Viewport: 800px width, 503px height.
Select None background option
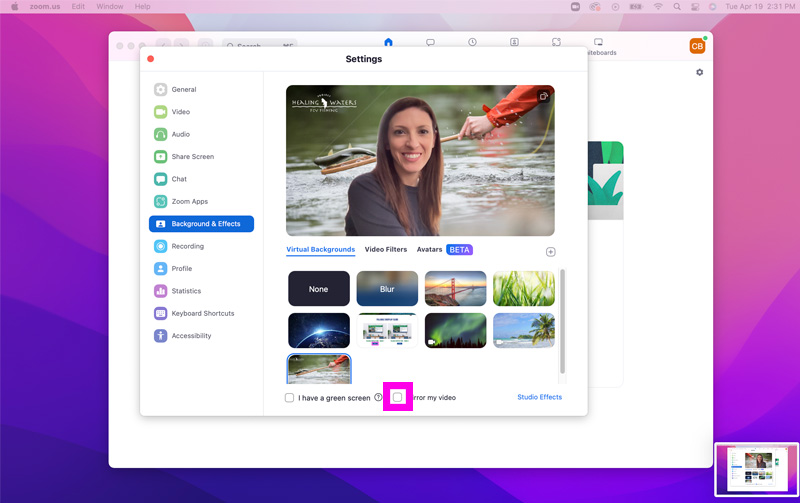coord(319,289)
